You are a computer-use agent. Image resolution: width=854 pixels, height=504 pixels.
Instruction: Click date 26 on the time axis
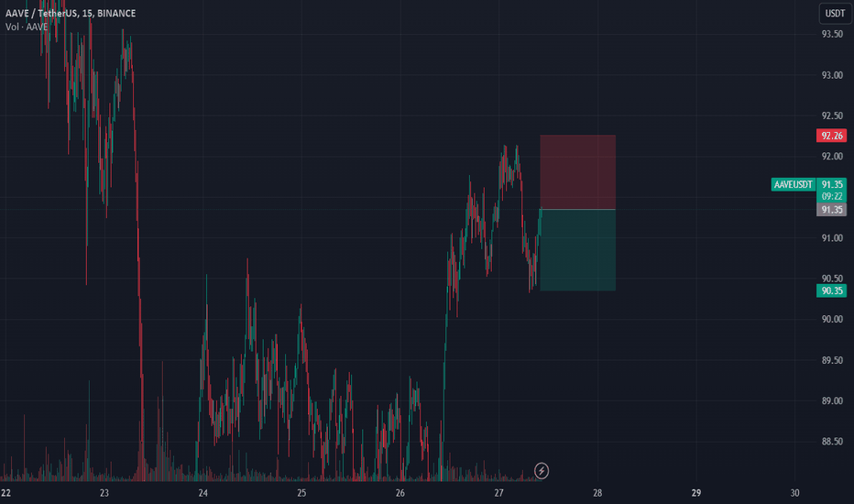(x=400, y=493)
